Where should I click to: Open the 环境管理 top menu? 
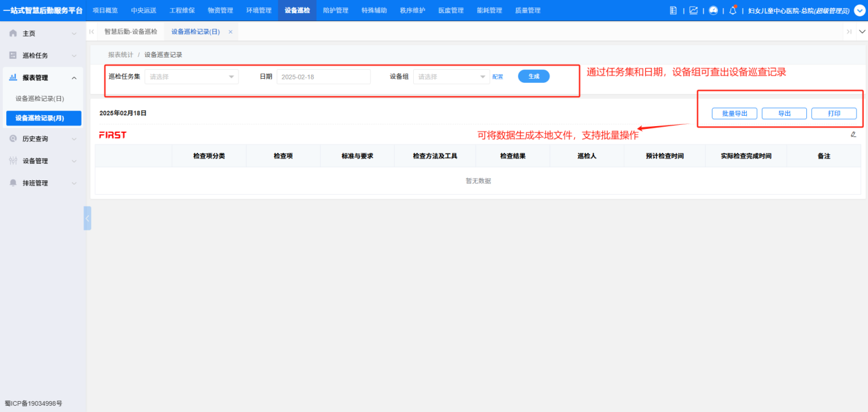[x=258, y=10]
